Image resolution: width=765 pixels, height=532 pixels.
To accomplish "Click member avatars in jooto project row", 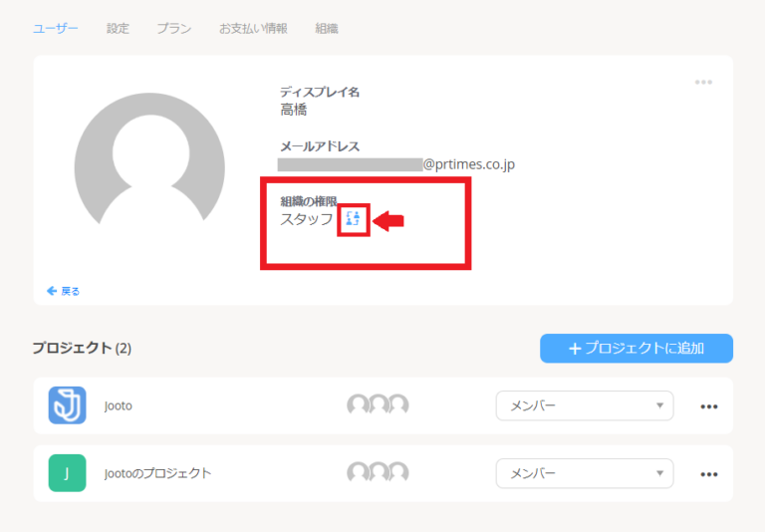I will pyautogui.click(x=379, y=404).
